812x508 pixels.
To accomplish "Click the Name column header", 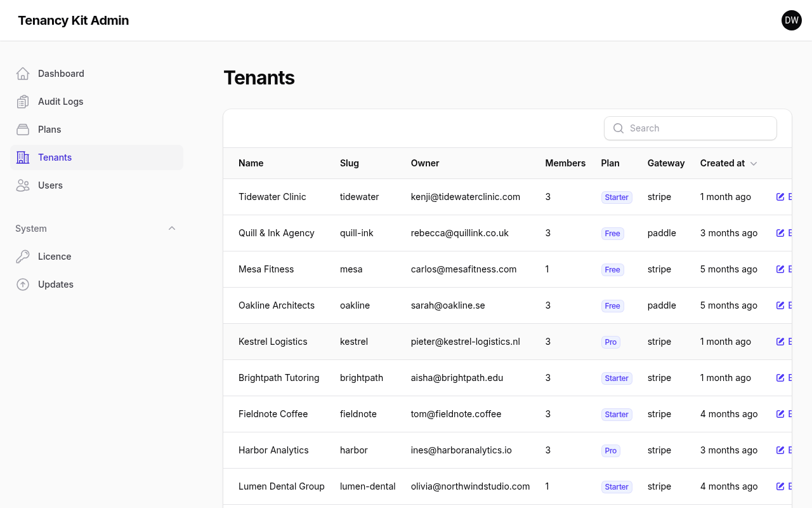I will coord(251,163).
